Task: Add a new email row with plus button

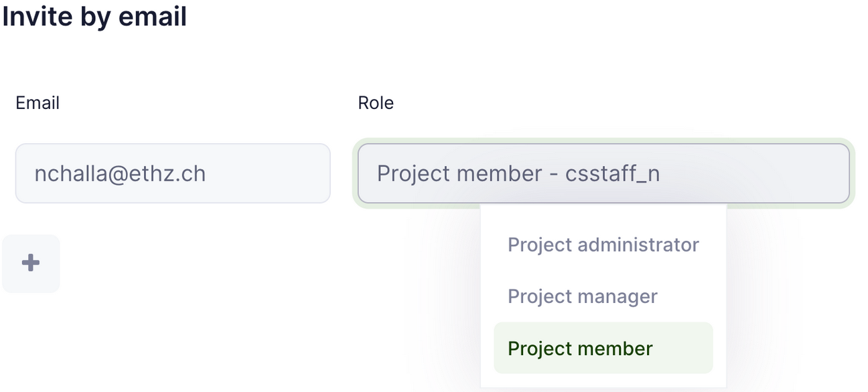Action: (31, 263)
